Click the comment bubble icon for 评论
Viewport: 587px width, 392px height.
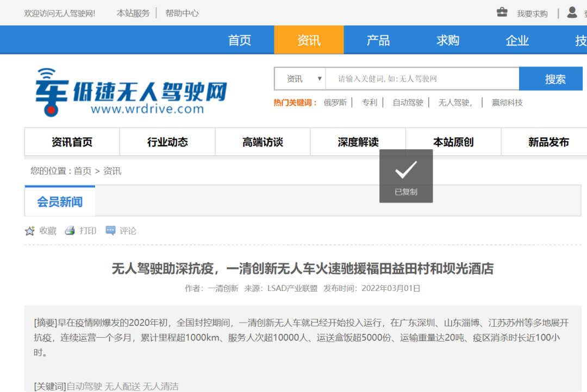110,231
